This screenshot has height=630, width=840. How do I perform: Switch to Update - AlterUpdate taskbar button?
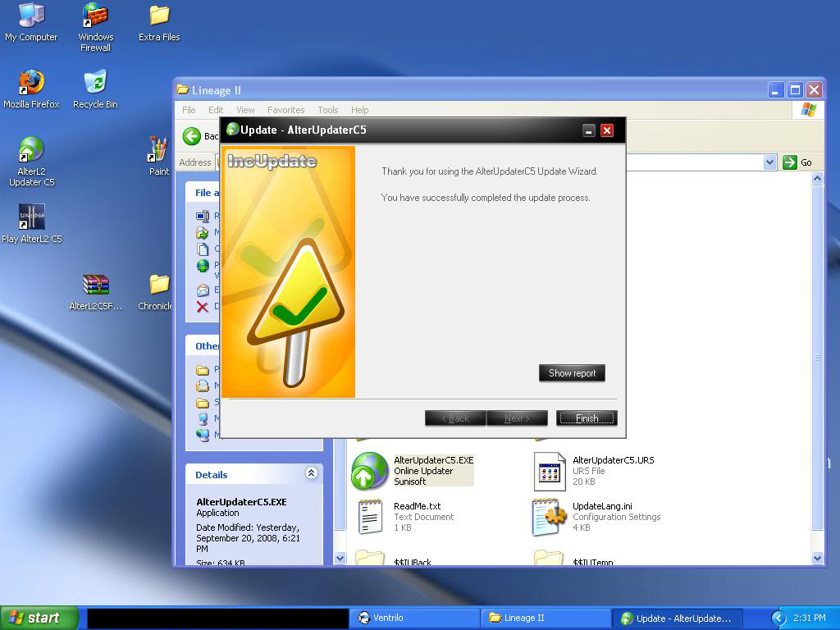[678, 619]
